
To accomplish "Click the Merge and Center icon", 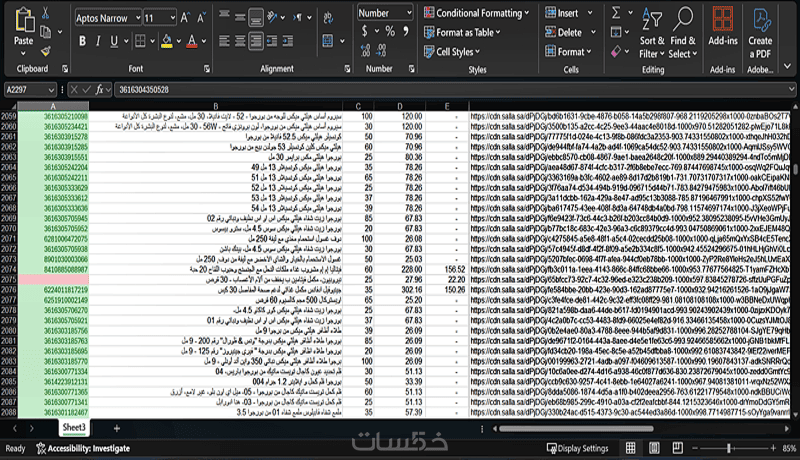I will [328, 41].
